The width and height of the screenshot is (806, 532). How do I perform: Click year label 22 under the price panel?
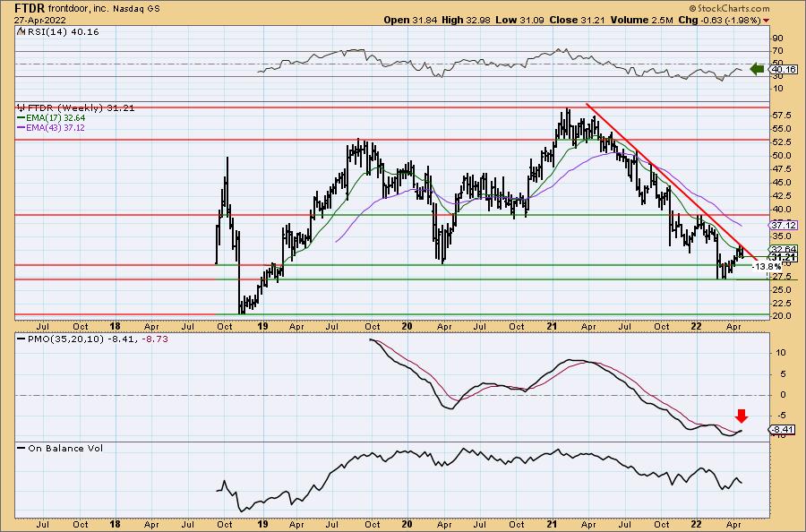[x=696, y=326]
